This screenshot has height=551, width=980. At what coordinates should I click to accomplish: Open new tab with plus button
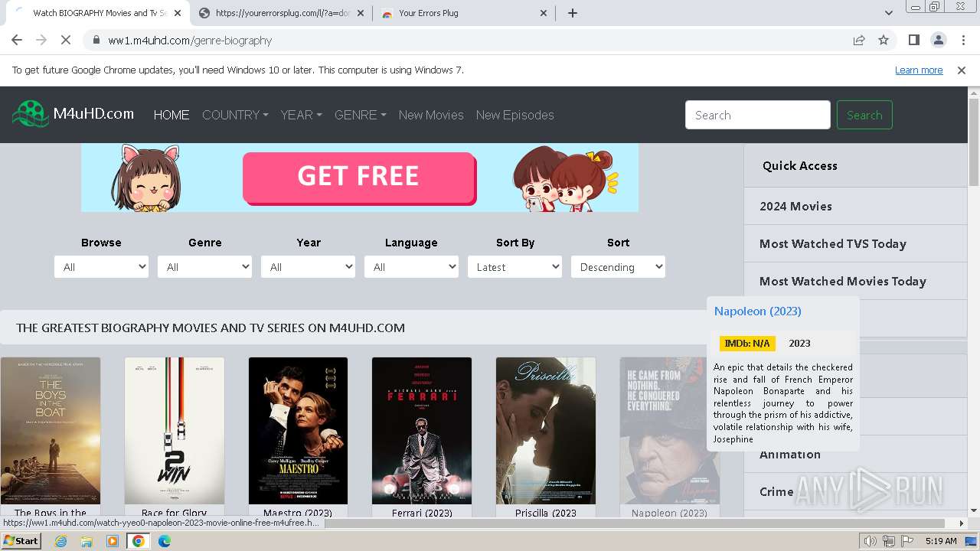click(573, 13)
